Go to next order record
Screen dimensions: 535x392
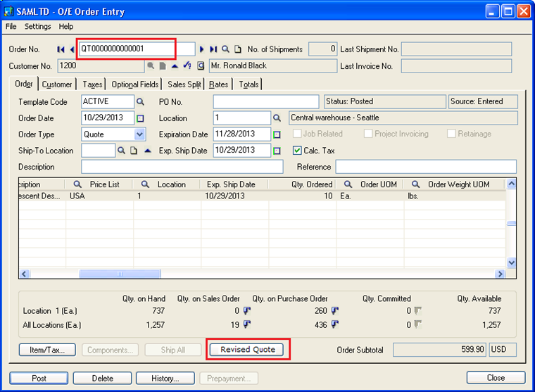click(x=201, y=49)
